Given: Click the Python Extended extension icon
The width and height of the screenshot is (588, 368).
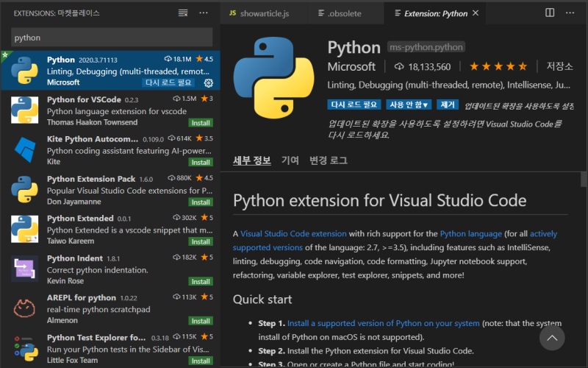Looking at the screenshot, I should pyautogui.click(x=25, y=229).
